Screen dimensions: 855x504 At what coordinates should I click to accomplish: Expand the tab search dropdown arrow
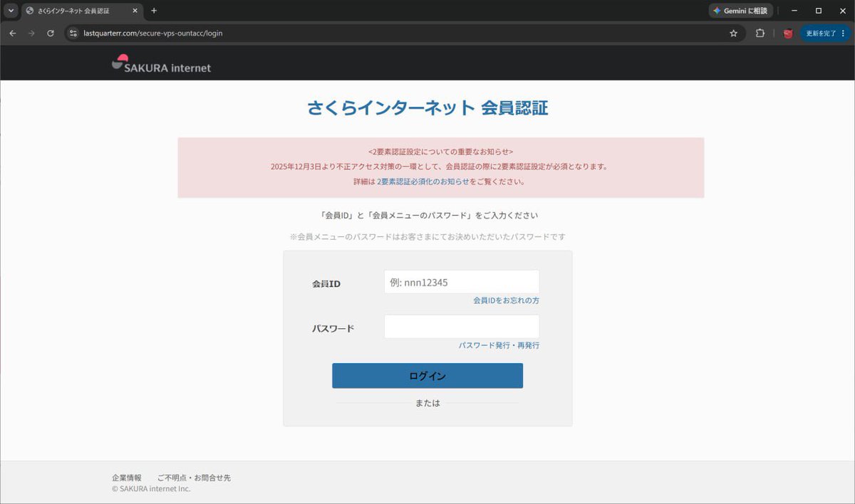[x=11, y=11]
